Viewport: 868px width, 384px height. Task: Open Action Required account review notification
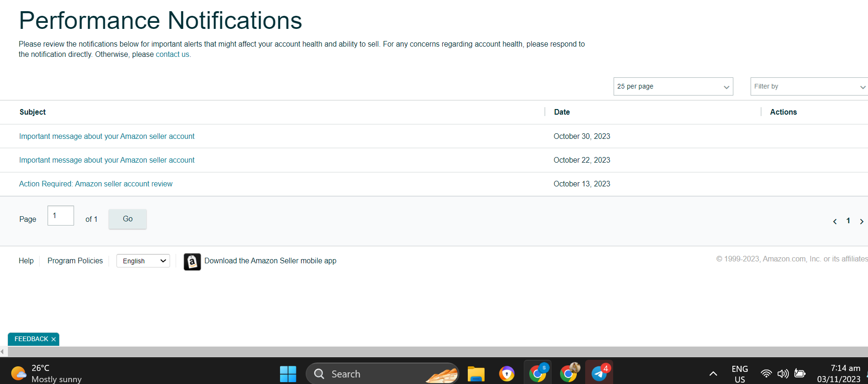(x=96, y=184)
